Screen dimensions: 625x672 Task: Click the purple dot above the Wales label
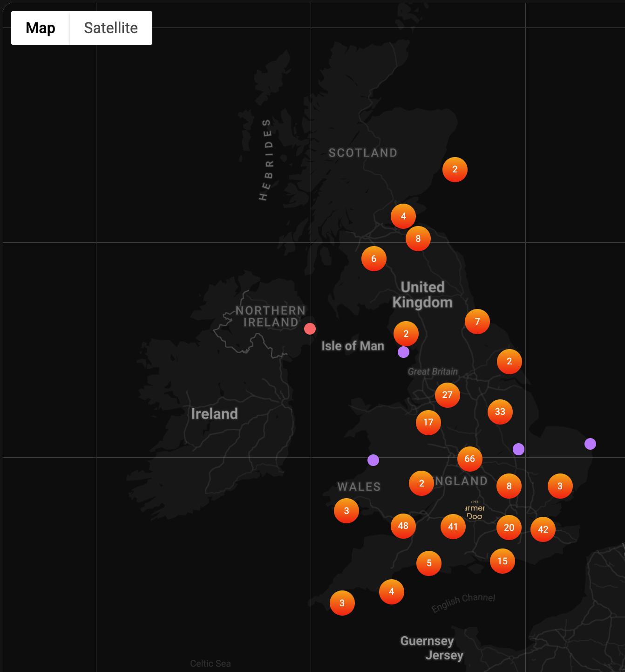pos(373,460)
